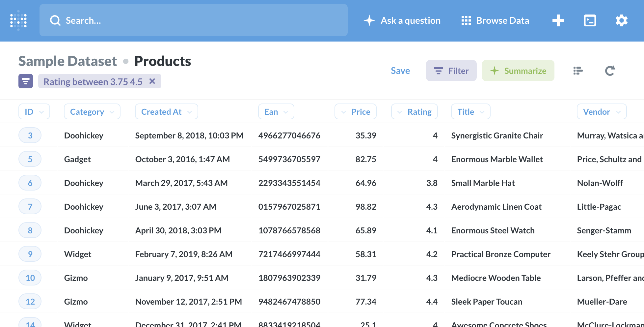Open product ID 3 detail

[x=30, y=135]
